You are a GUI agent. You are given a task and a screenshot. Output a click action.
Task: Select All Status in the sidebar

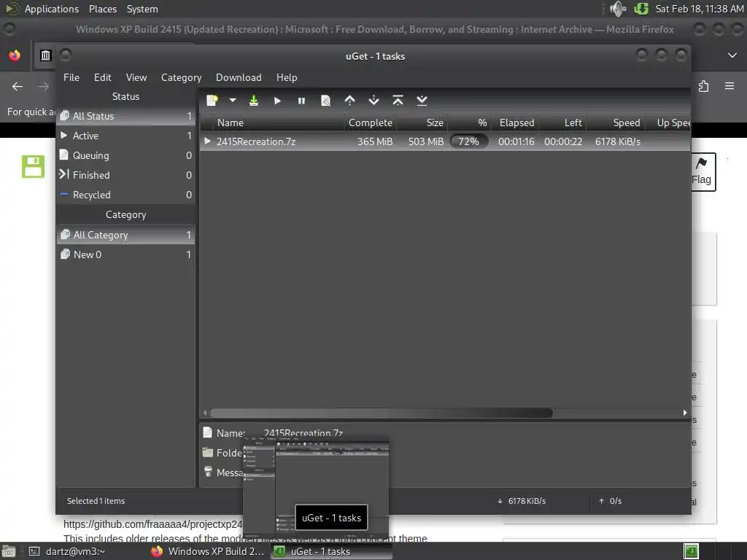click(125, 116)
